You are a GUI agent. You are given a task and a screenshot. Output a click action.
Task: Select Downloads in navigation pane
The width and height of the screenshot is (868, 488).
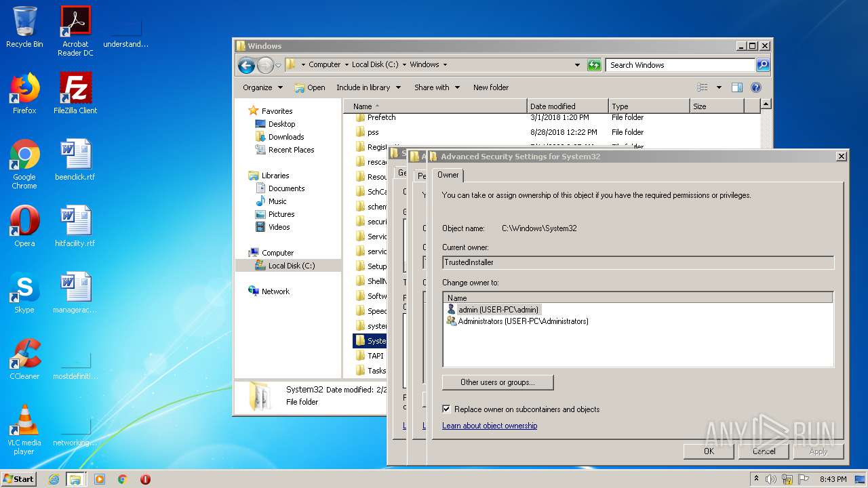coord(279,137)
